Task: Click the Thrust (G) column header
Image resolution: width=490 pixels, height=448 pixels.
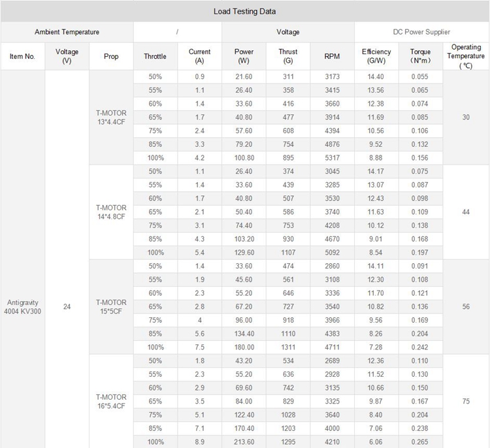Action: coord(287,56)
